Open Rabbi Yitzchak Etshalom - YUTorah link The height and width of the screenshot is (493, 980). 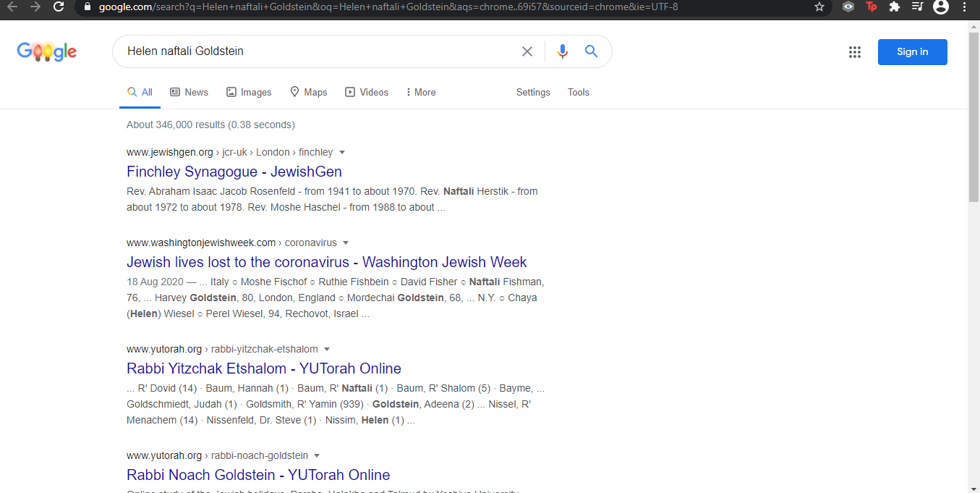[264, 368]
